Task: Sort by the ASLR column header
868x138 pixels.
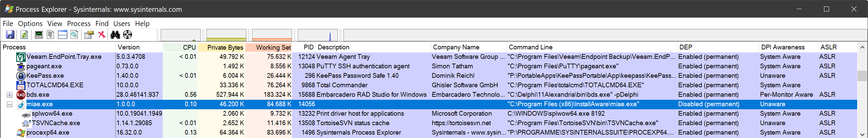Action: click(838, 47)
